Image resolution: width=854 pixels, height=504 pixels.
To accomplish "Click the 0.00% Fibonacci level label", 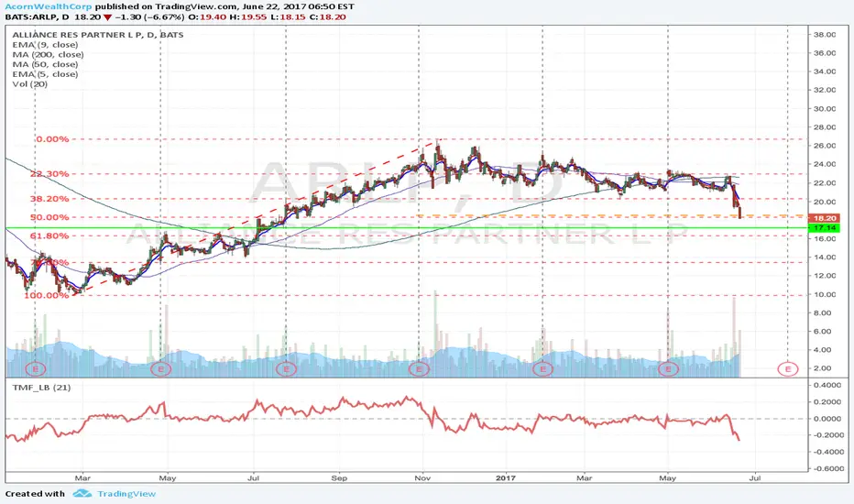I will pyautogui.click(x=53, y=139).
